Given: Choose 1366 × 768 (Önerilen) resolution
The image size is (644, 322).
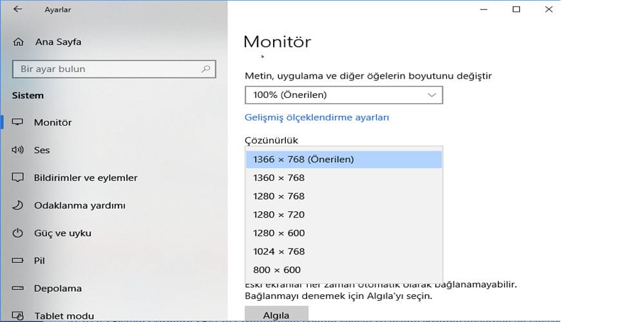Looking at the screenshot, I should coord(344,159).
